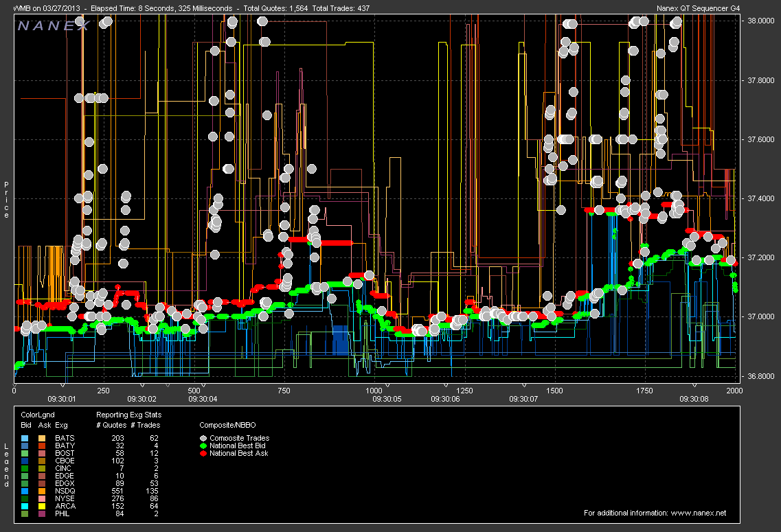Click the 09:30:05 time label

[387, 399]
